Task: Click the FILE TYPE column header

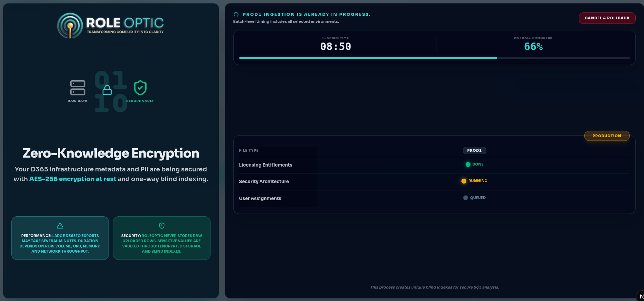Action: [249, 150]
